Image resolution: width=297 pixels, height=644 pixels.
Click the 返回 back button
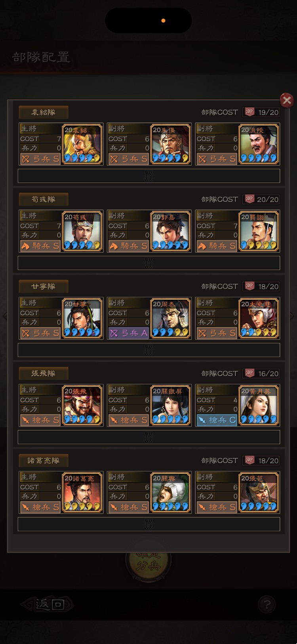(x=48, y=604)
